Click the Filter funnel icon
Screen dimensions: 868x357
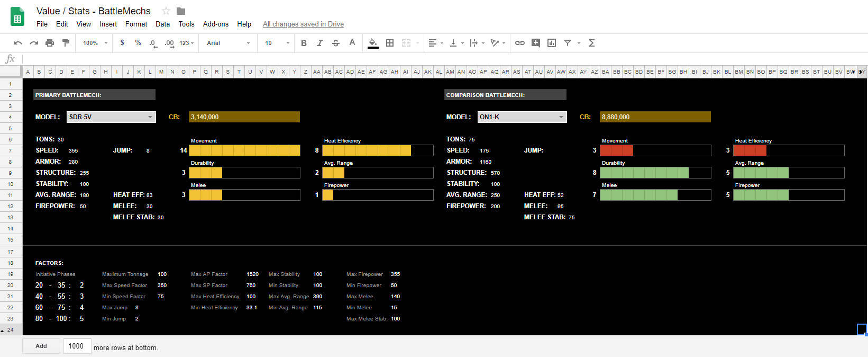coord(568,43)
